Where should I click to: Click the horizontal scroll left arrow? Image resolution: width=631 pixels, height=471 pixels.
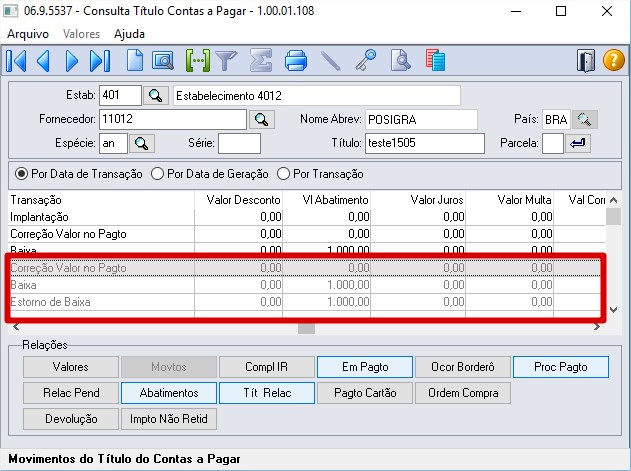[x=16, y=327]
